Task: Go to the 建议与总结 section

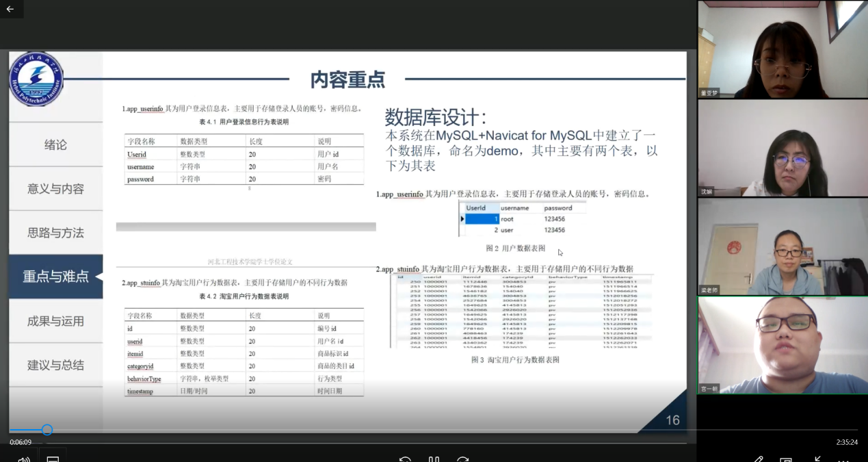Action: click(56, 365)
